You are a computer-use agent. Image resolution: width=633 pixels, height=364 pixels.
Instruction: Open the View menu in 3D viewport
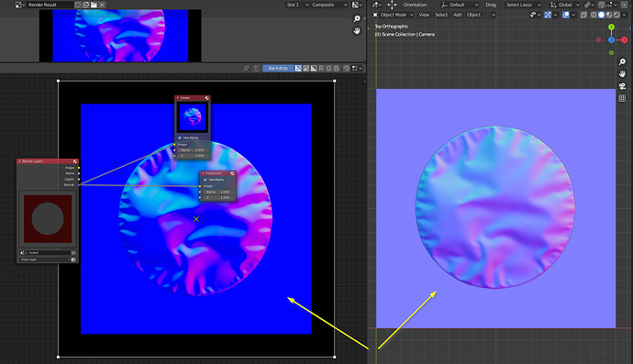424,15
